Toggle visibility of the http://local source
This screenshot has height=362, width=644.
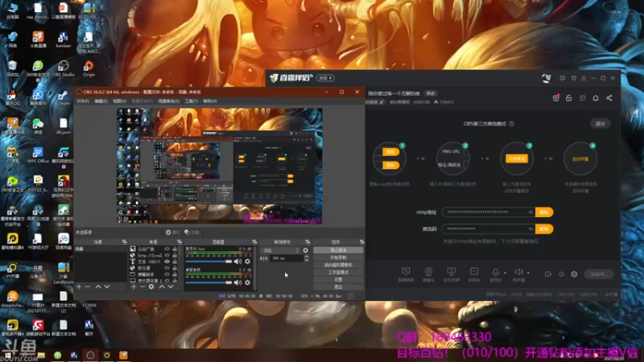click(167, 255)
